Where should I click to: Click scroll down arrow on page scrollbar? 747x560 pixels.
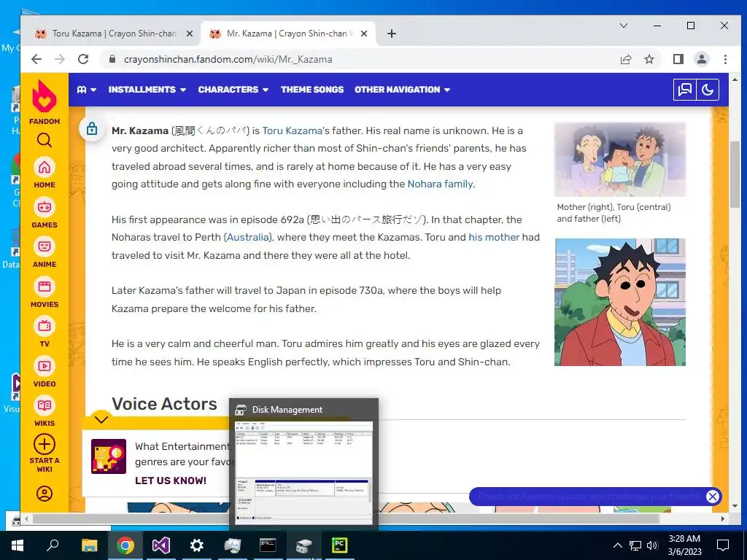coord(734,506)
